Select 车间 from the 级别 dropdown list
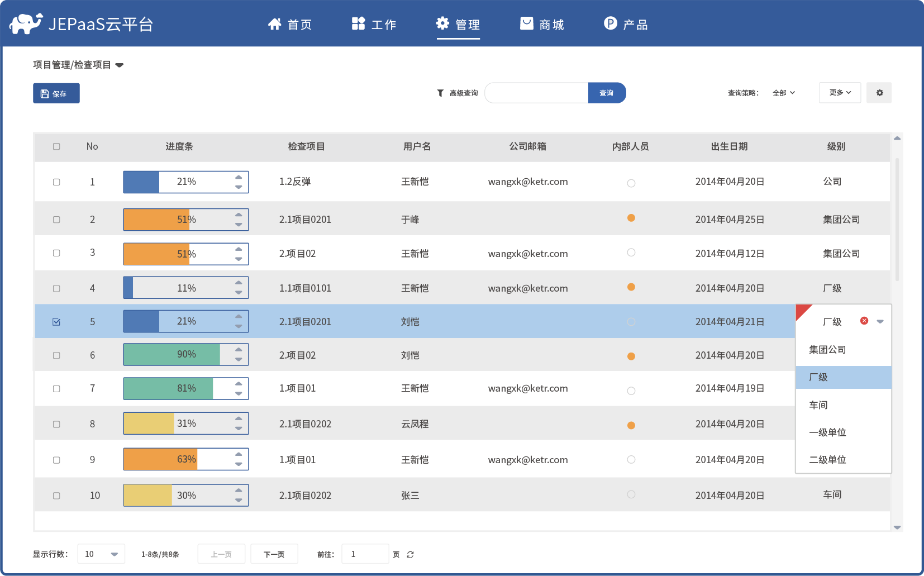 pyautogui.click(x=818, y=405)
